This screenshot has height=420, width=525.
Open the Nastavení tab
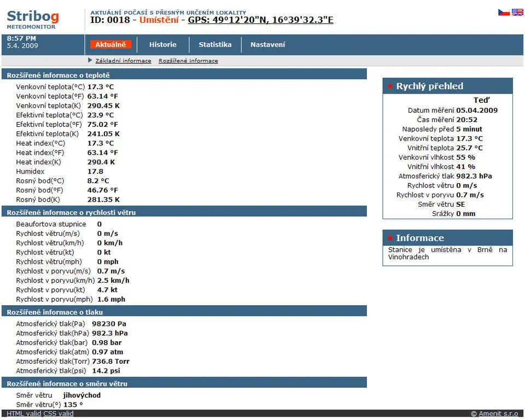tap(267, 45)
